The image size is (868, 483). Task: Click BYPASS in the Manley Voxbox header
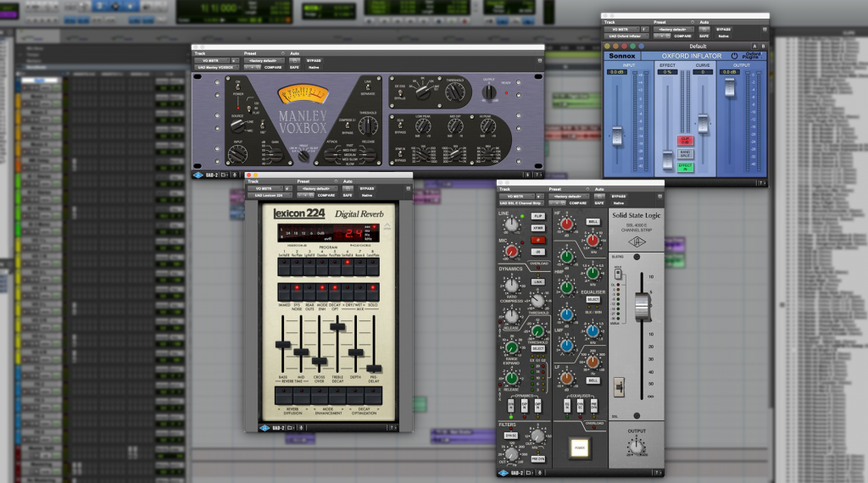pos(314,60)
